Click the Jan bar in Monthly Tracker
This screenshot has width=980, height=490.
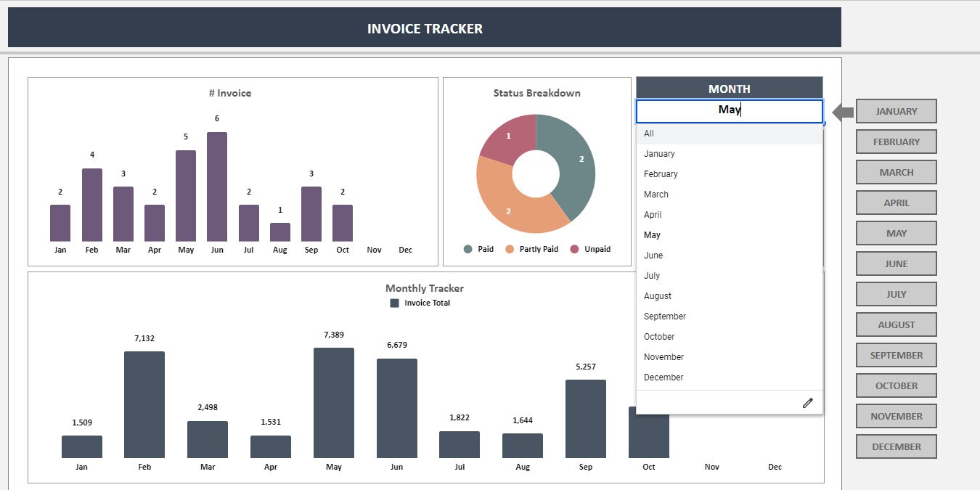pyautogui.click(x=82, y=446)
